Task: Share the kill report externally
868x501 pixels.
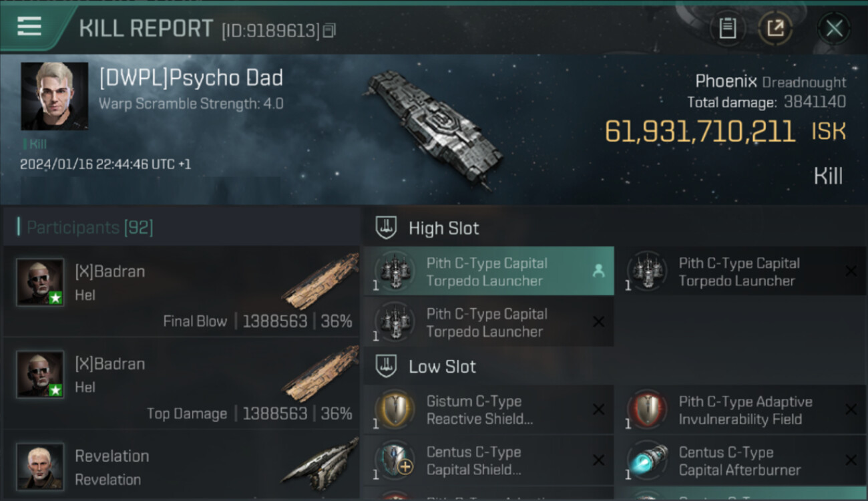Action: (x=775, y=28)
